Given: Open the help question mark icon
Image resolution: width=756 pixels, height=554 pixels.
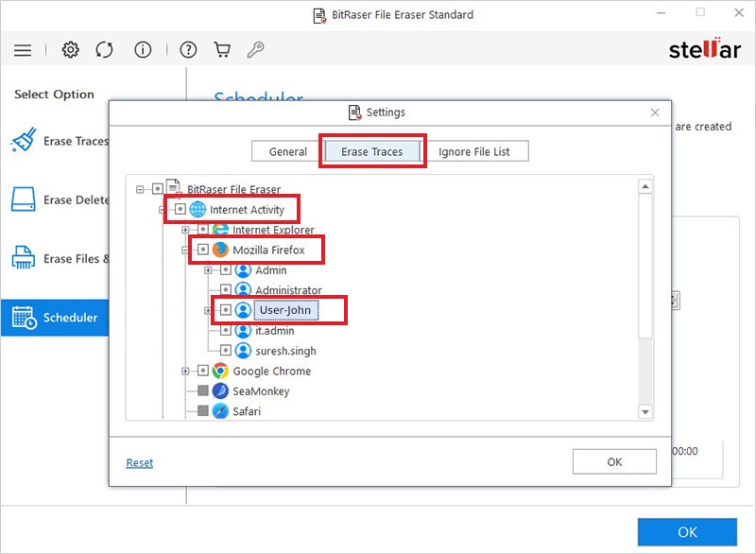Looking at the screenshot, I should pyautogui.click(x=188, y=49).
